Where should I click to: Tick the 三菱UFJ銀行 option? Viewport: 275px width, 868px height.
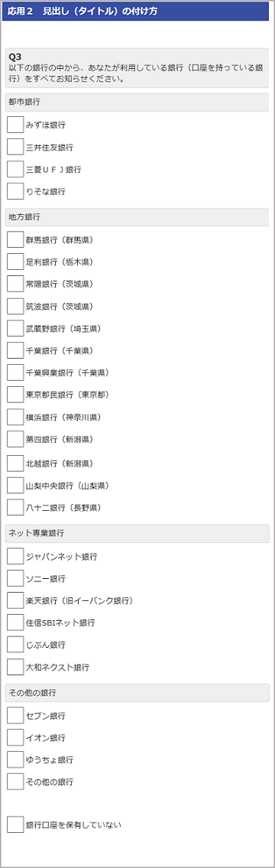click(x=15, y=169)
